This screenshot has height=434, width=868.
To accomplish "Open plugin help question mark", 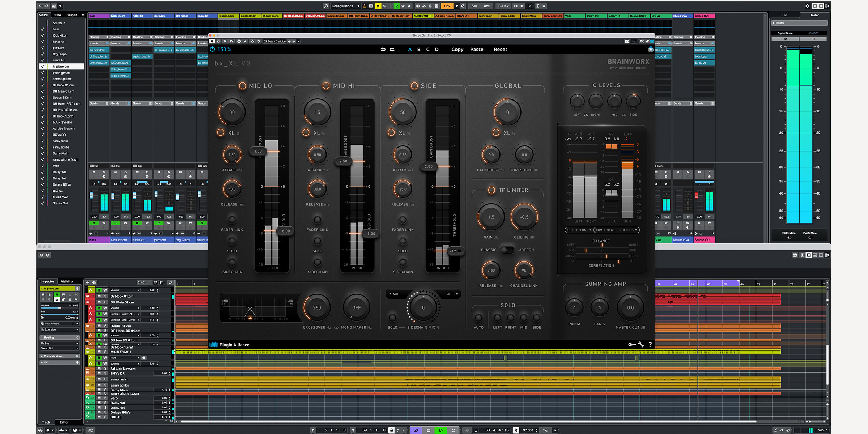I will [x=650, y=345].
